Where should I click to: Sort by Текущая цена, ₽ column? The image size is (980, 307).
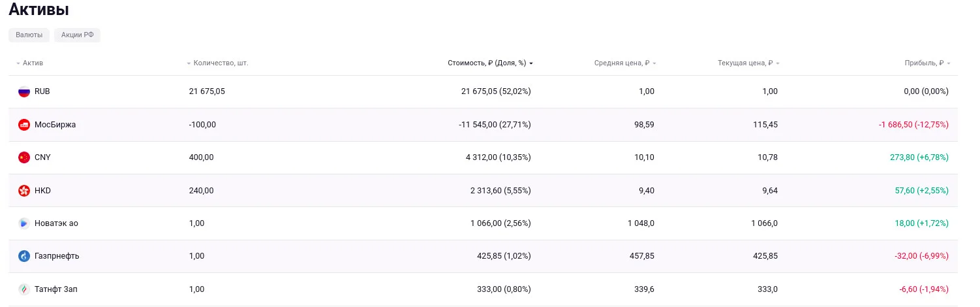(x=748, y=63)
